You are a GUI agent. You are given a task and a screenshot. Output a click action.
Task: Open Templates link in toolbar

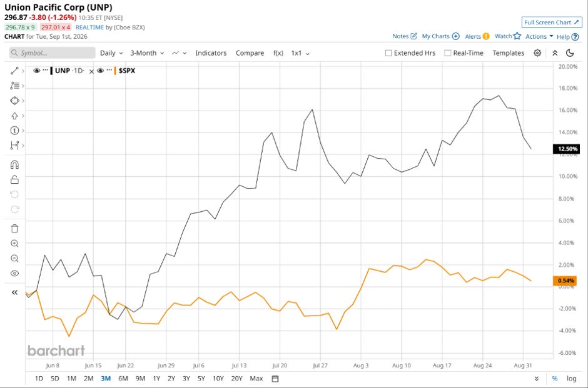pyautogui.click(x=508, y=53)
